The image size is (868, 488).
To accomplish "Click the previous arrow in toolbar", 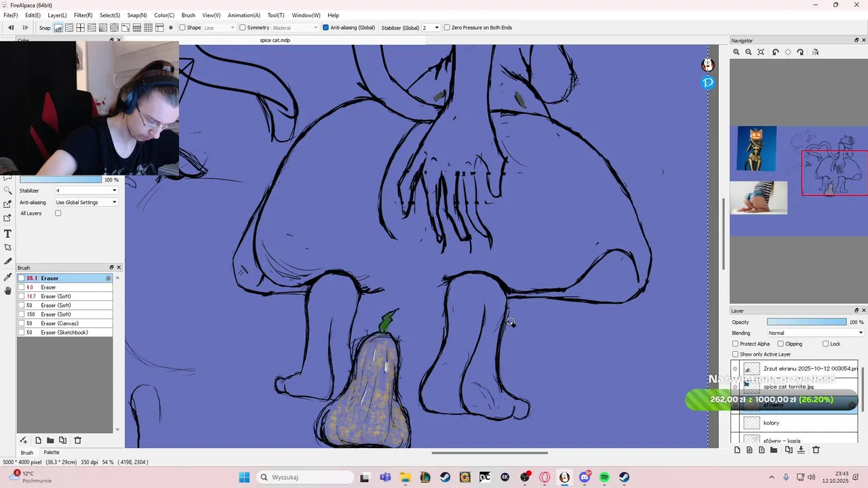I will click(x=11, y=28).
